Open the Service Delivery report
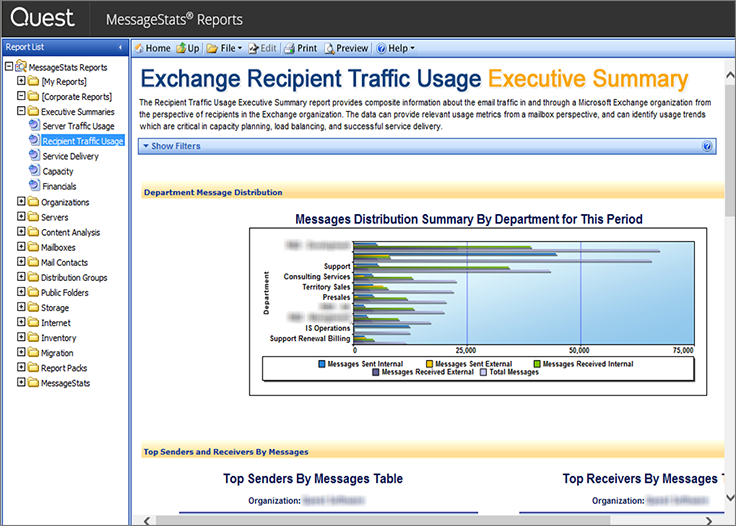 pos(70,156)
